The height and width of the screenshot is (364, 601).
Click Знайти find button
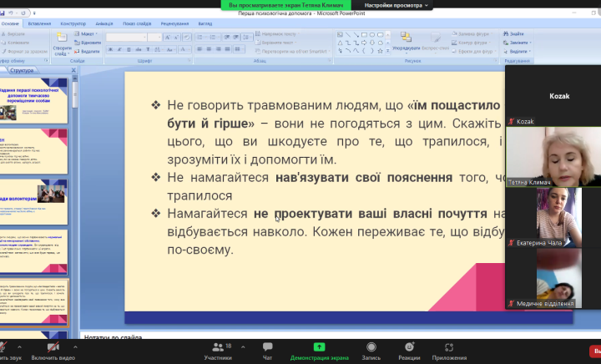point(513,33)
